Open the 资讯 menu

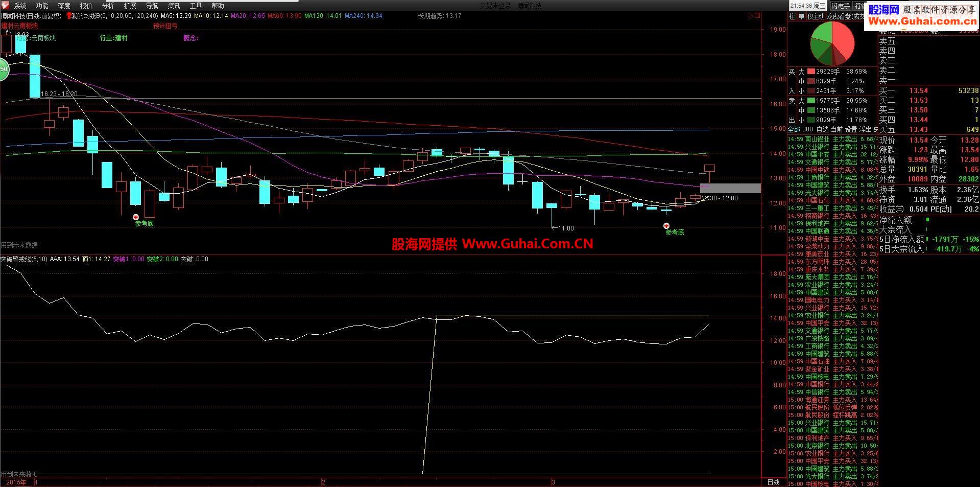pos(174,6)
